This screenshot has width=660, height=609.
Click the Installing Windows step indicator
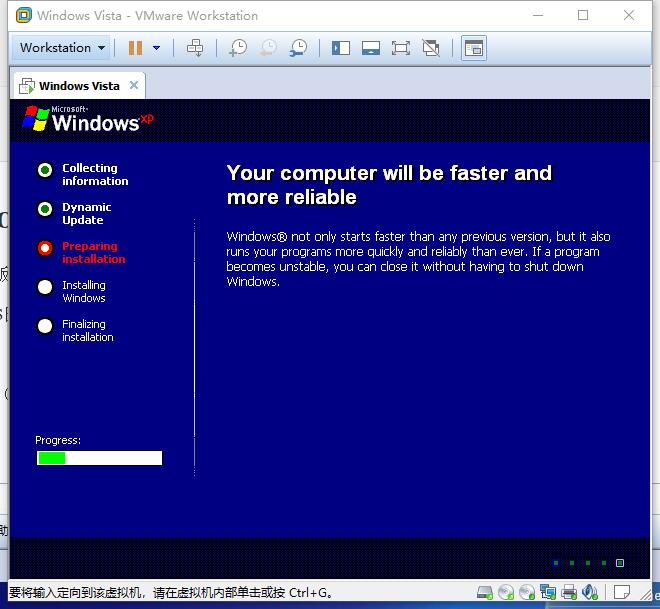(x=45, y=287)
